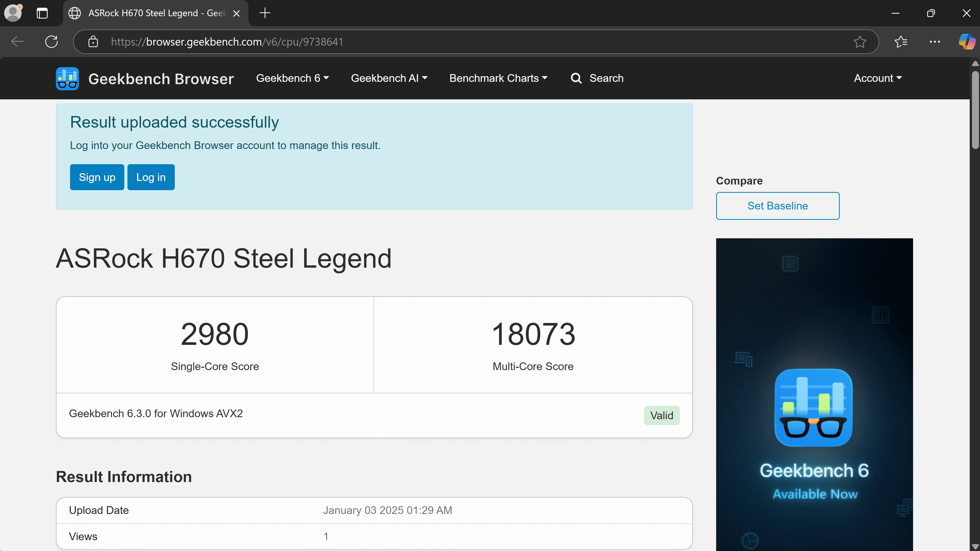Add this page to favorites with the star icon
The height and width of the screenshot is (551, 980).
click(860, 42)
